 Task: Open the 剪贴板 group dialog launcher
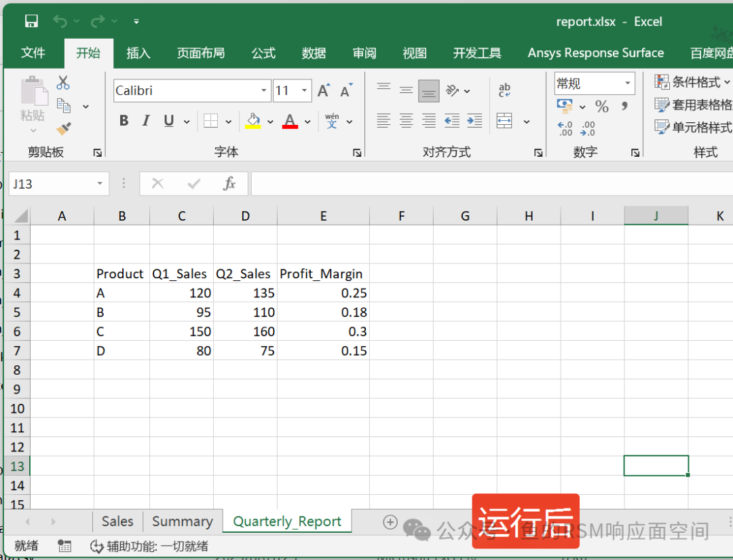(x=97, y=152)
